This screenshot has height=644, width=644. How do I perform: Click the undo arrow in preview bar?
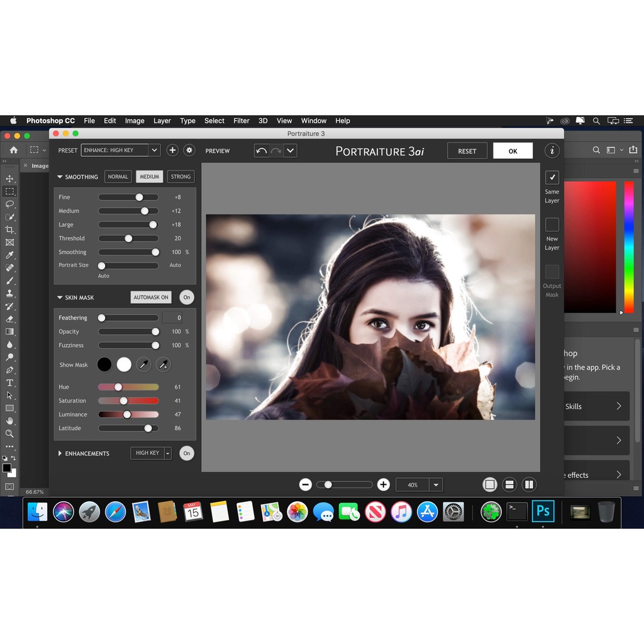coord(262,151)
